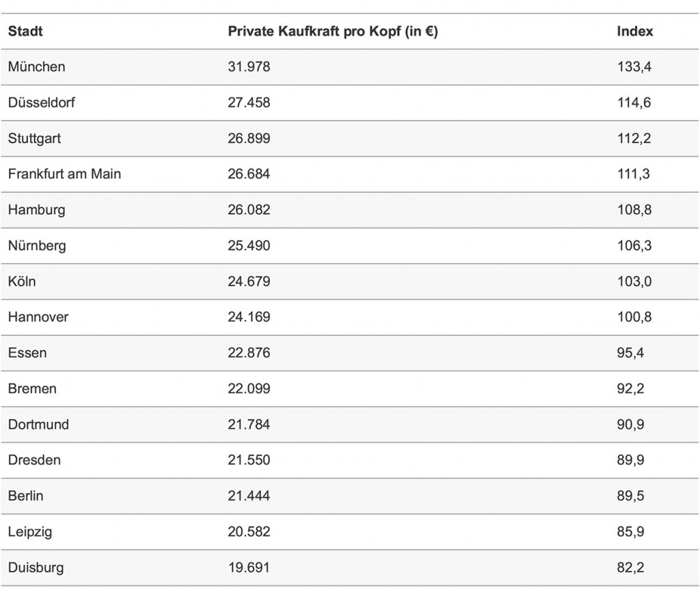Select the Dresden value 21.550

pos(249,460)
